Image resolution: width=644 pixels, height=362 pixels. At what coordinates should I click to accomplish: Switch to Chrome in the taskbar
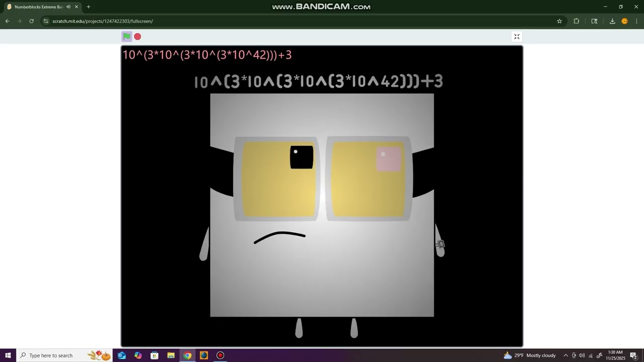(188, 355)
